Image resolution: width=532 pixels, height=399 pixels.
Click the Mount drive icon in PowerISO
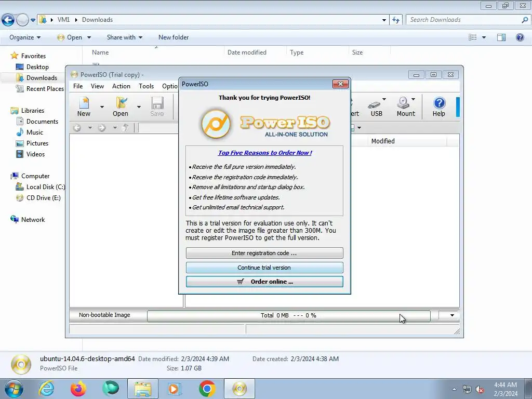403,103
